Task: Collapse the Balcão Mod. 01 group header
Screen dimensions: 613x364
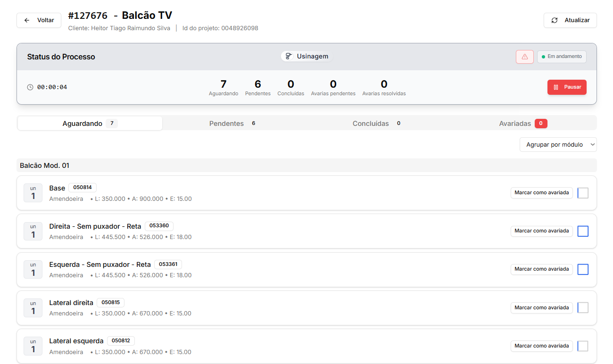Action: pyautogui.click(x=44, y=165)
